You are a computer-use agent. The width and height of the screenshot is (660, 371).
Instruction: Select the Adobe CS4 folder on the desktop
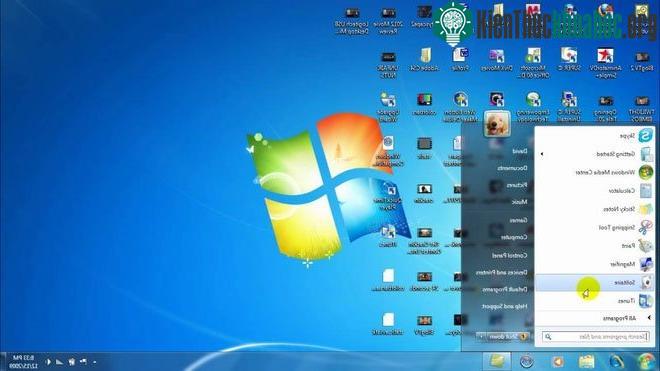[425, 59]
